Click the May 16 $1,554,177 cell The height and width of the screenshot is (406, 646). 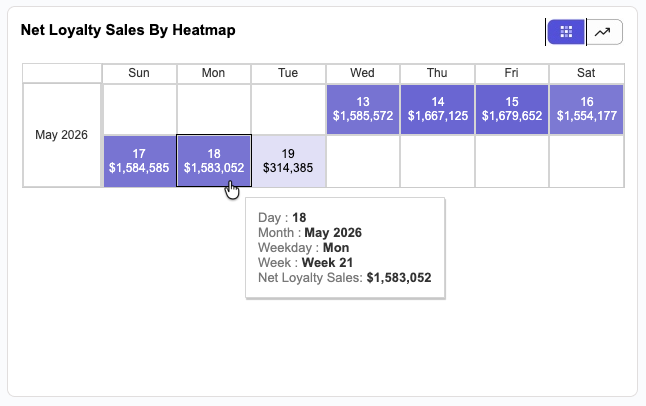coord(587,109)
